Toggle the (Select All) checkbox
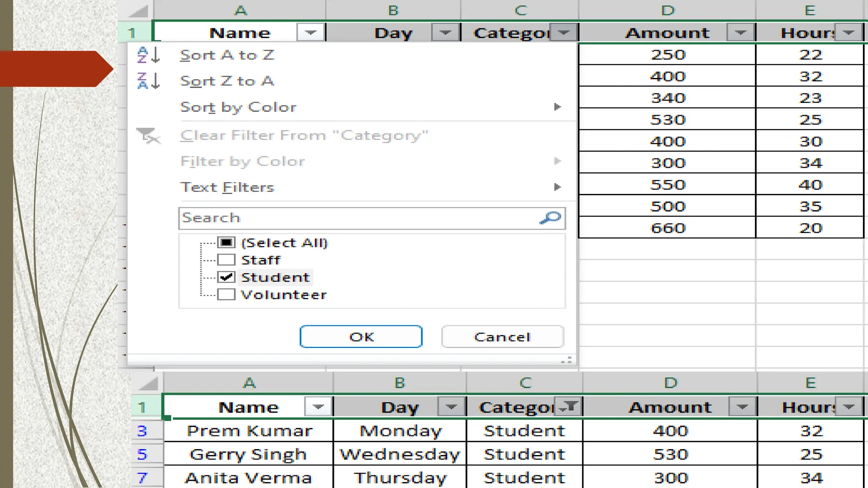 point(226,242)
